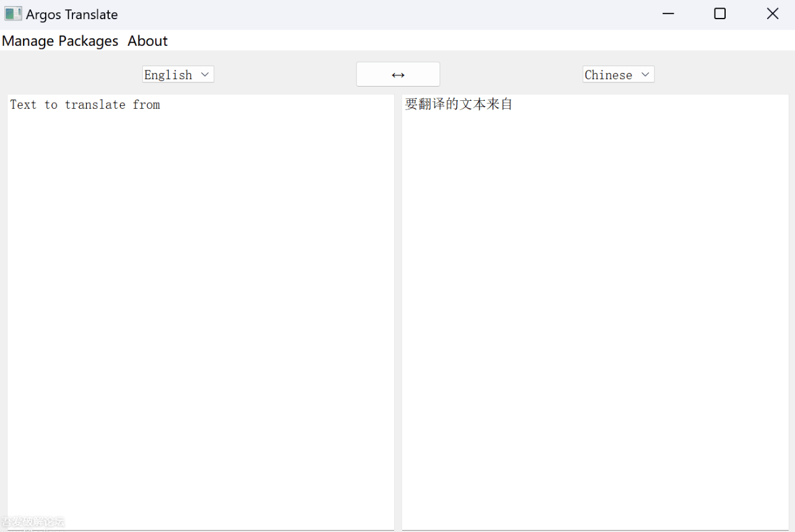Click into the source text input area
This screenshot has height=532, width=795.
200,312
